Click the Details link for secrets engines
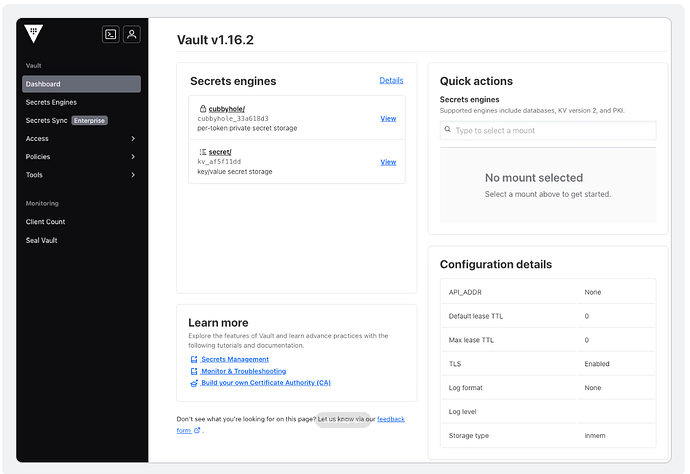The height and width of the screenshot is (474, 690). [391, 81]
